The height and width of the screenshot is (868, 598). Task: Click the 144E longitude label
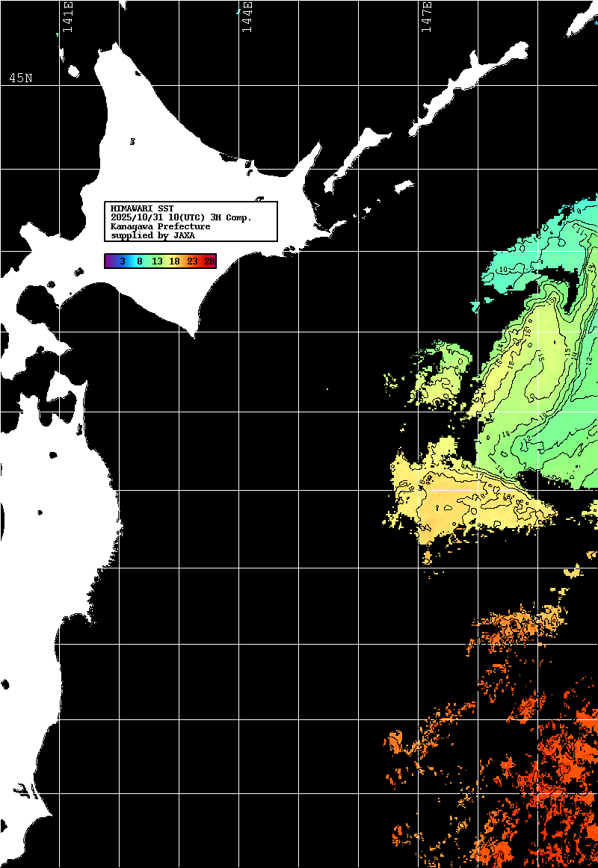[247, 17]
